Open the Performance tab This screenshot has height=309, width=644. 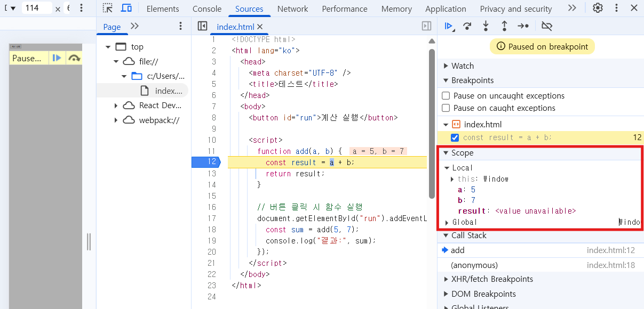345,9
